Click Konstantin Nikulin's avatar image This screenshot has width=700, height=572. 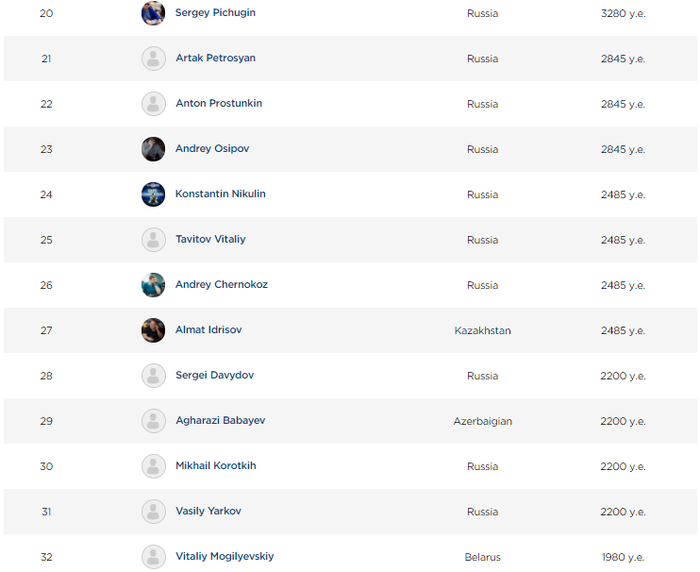tap(153, 194)
